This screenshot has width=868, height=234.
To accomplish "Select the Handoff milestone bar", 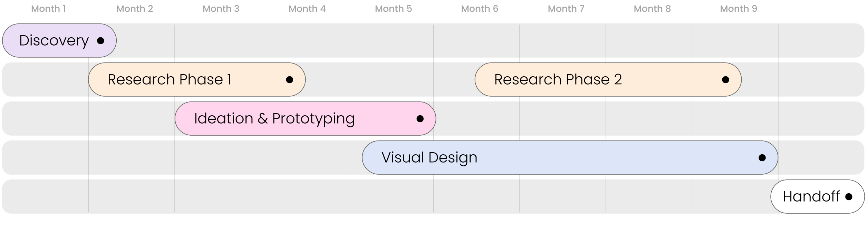I will (811, 197).
